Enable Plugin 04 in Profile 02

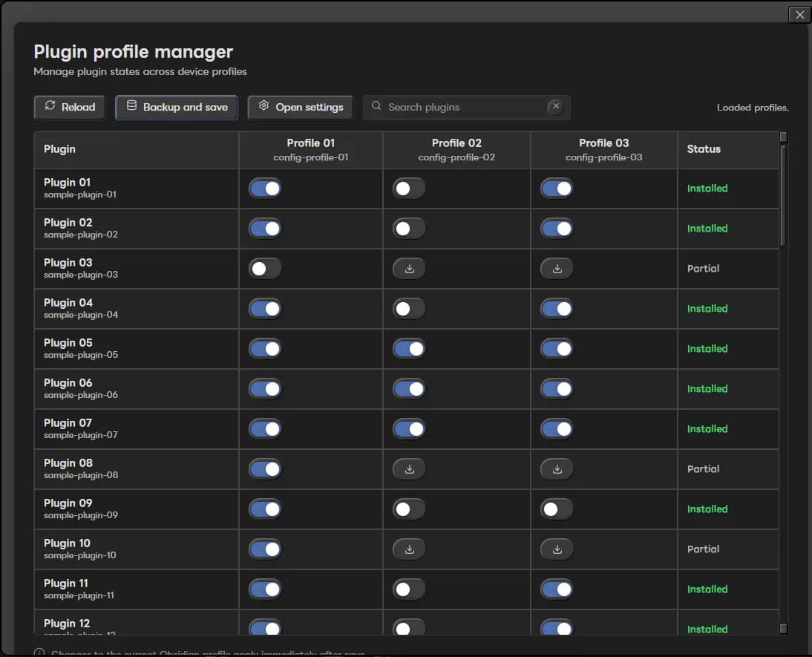(409, 309)
